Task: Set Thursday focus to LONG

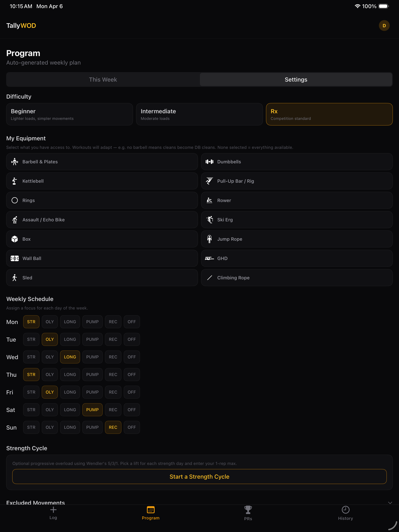Action: (x=70, y=374)
